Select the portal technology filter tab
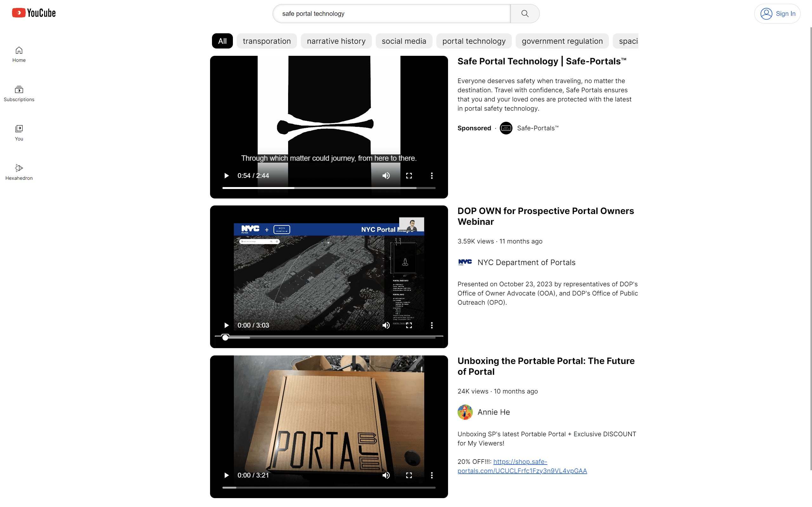Screen dimensions: 812x507 pyautogui.click(x=473, y=40)
